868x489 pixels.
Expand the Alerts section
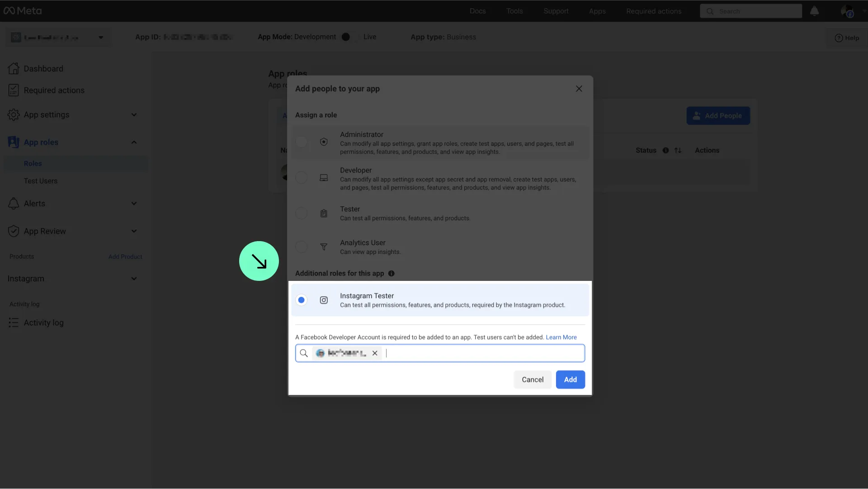[134, 203]
